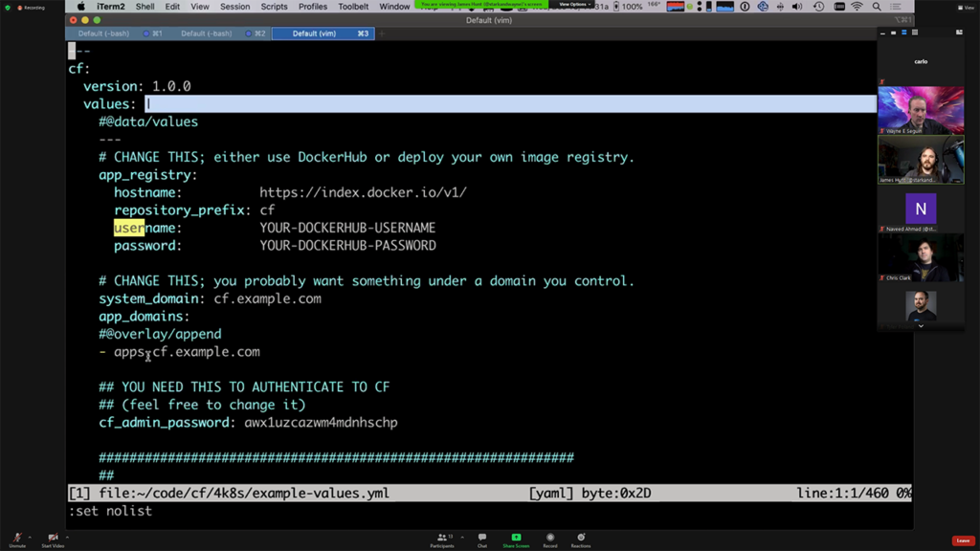This screenshot has width=980, height=551.
Task: Select Naveed Ahmad's avatar tile
Action: [x=921, y=209]
